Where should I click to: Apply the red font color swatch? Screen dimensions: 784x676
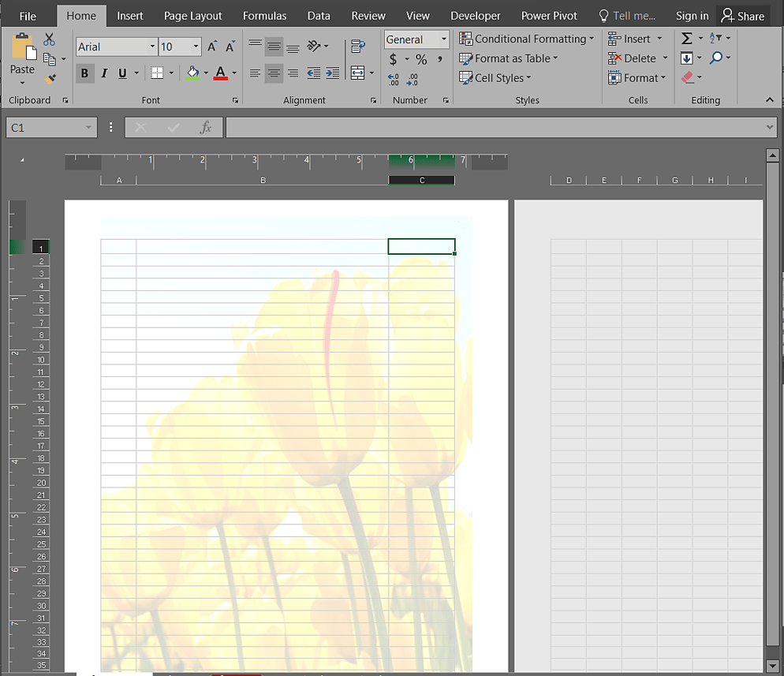click(x=221, y=73)
